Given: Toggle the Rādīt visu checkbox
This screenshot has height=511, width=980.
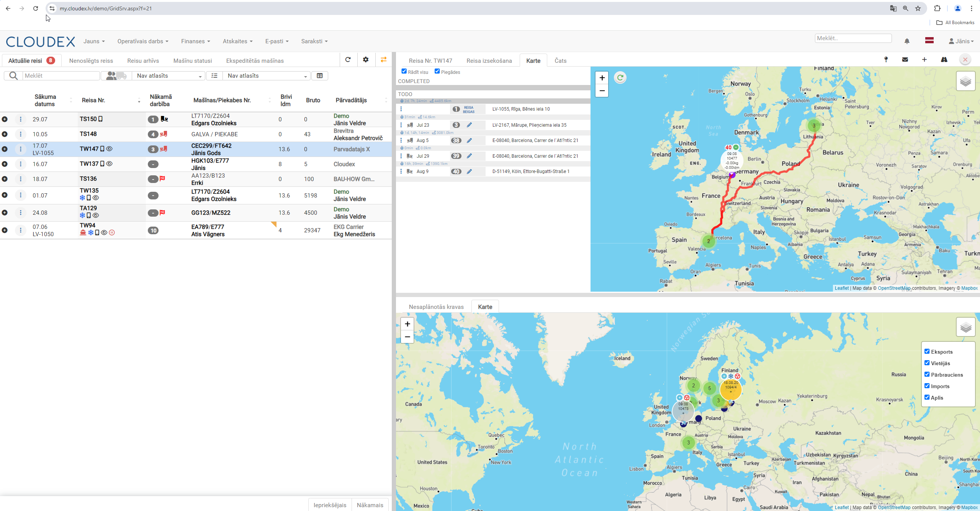Looking at the screenshot, I should [404, 71].
